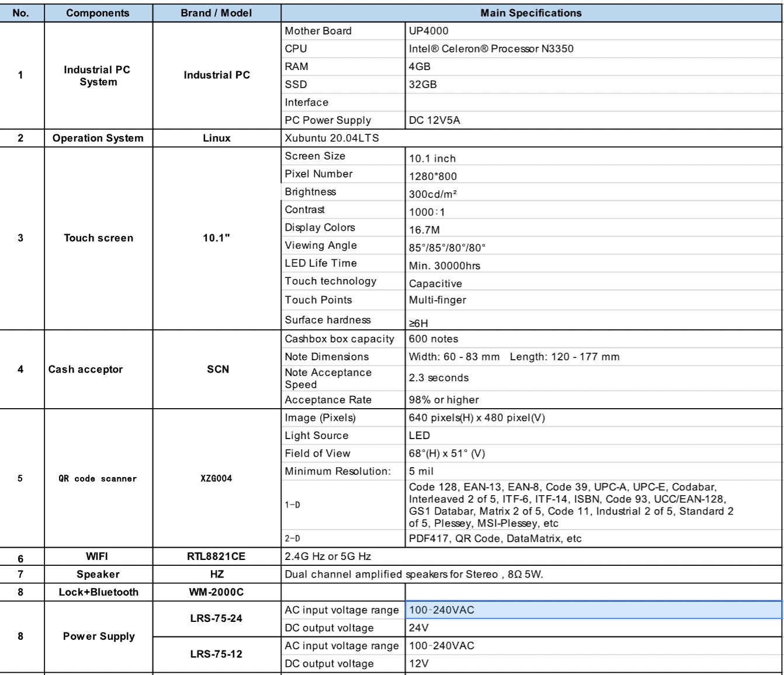
Task: Select the 'Linux' brand cell
Action: tap(217, 138)
